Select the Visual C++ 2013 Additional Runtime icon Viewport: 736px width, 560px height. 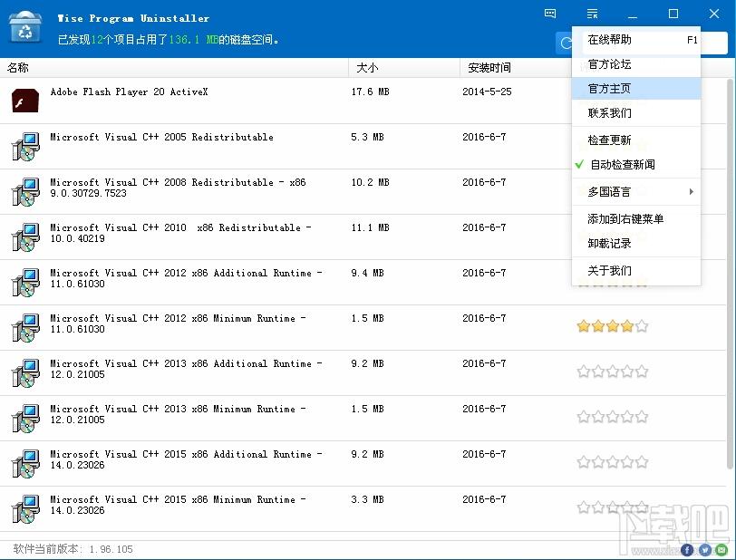pos(25,372)
